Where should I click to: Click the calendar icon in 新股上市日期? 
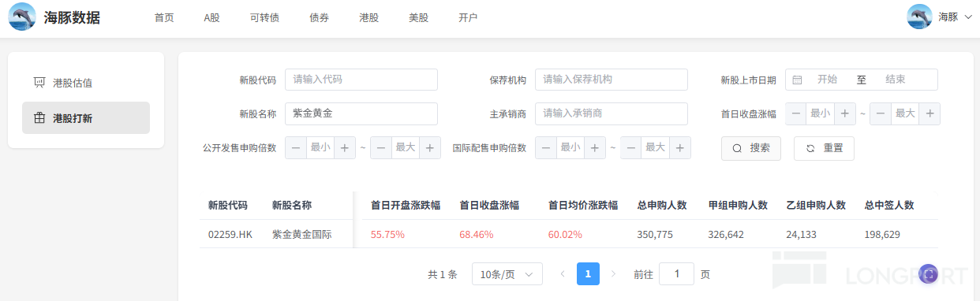tap(797, 80)
